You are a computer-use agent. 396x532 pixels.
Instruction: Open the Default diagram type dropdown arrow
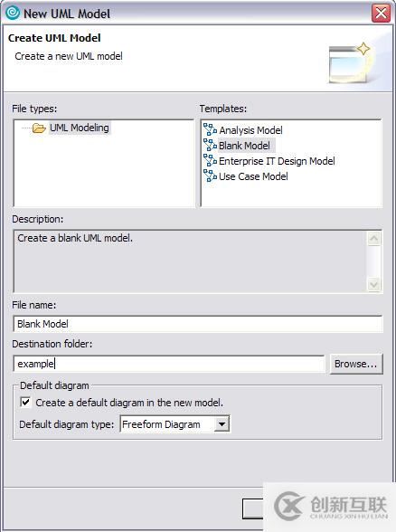[222, 423]
